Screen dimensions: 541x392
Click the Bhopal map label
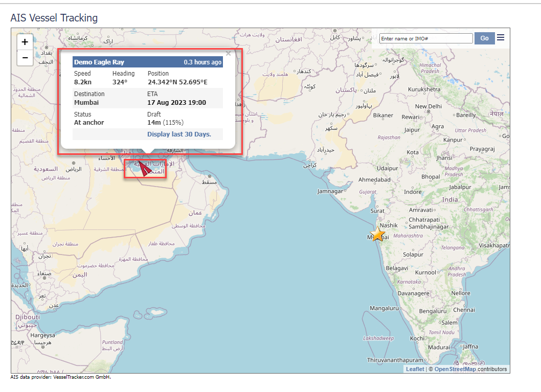(x=431, y=177)
